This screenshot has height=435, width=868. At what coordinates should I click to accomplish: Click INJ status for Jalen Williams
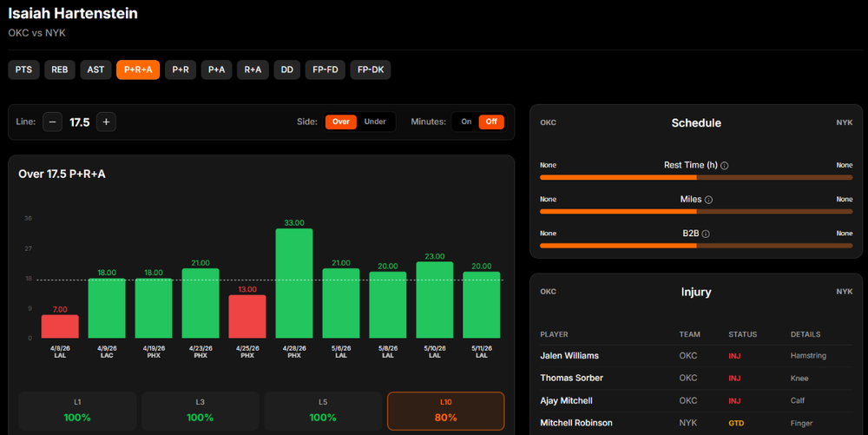coord(734,356)
